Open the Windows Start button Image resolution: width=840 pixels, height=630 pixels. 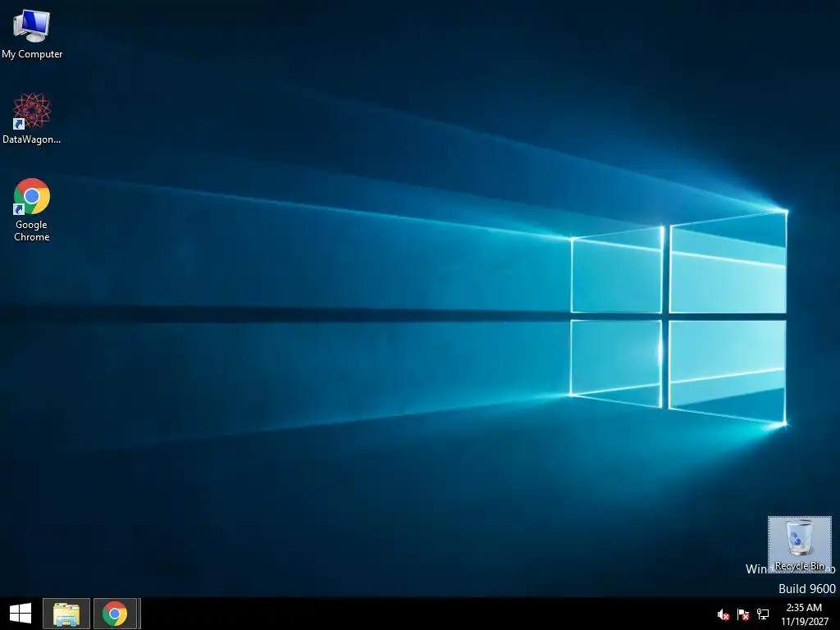(x=21, y=614)
